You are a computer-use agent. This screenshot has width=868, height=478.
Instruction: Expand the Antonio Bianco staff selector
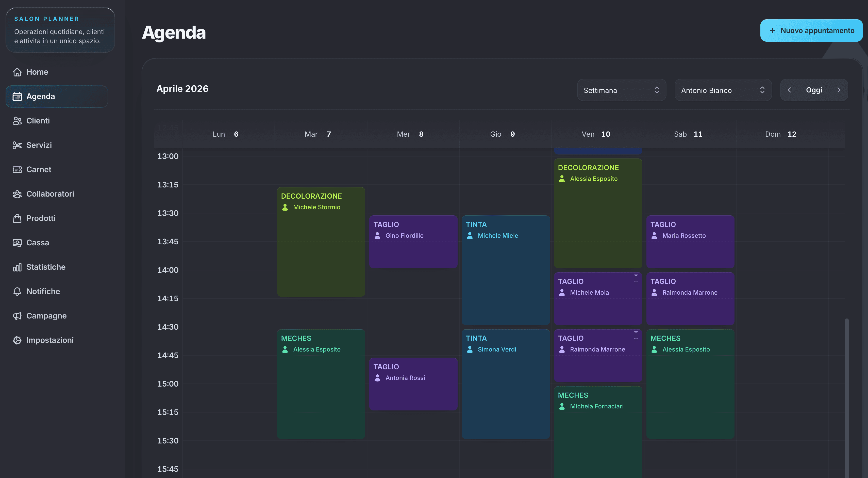(723, 90)
